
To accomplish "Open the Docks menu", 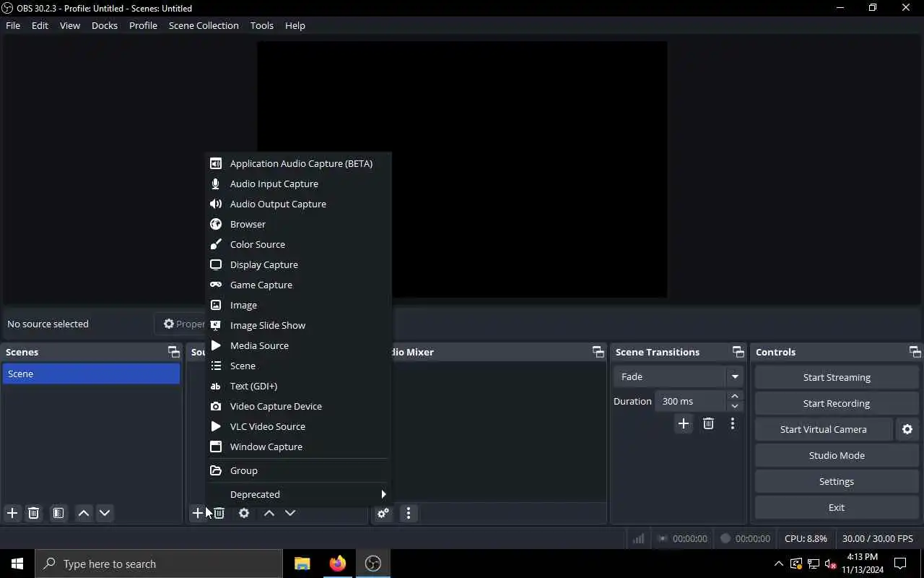I will 105,25.
